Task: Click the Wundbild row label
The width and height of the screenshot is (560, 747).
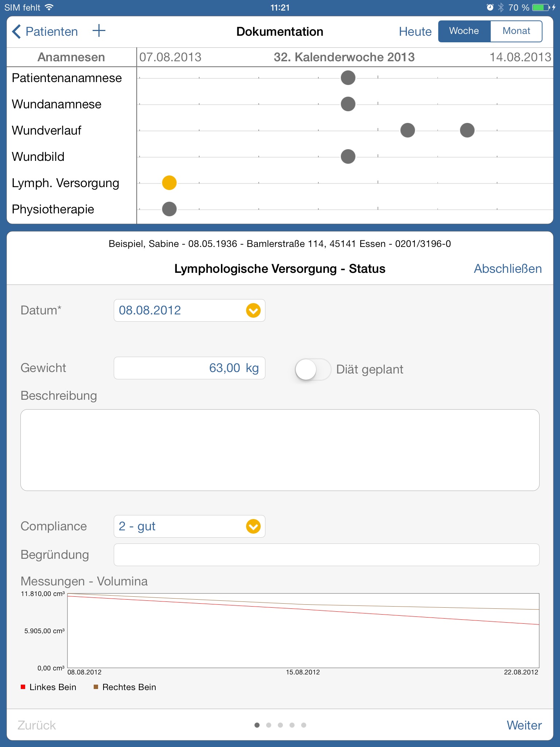Action: click(38, 157)
